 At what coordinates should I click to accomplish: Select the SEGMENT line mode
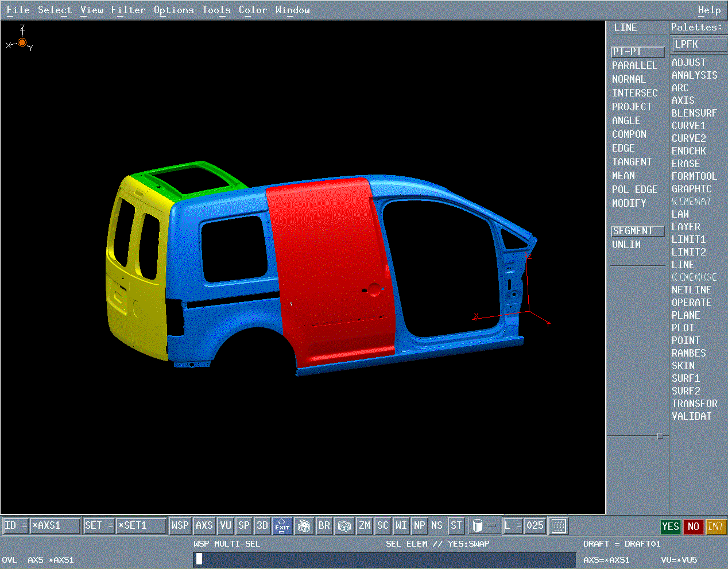click(x=637, y=231)
